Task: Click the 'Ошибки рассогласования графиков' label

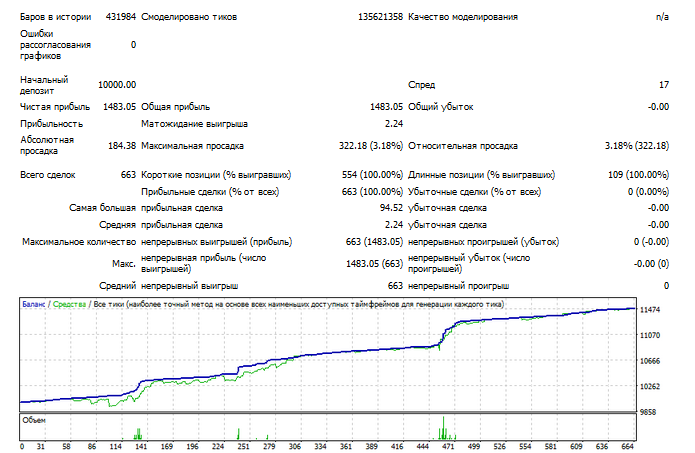Action: 55,45
